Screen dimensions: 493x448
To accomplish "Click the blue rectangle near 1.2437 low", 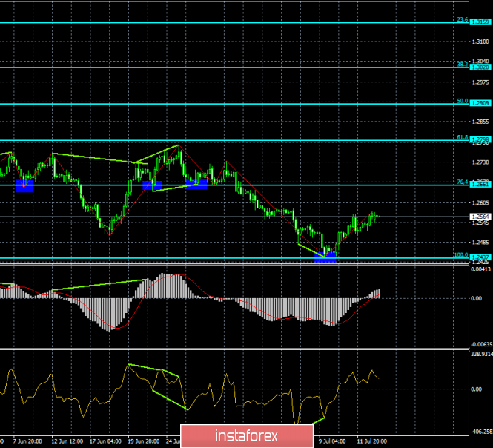I will tap(325, 257).
